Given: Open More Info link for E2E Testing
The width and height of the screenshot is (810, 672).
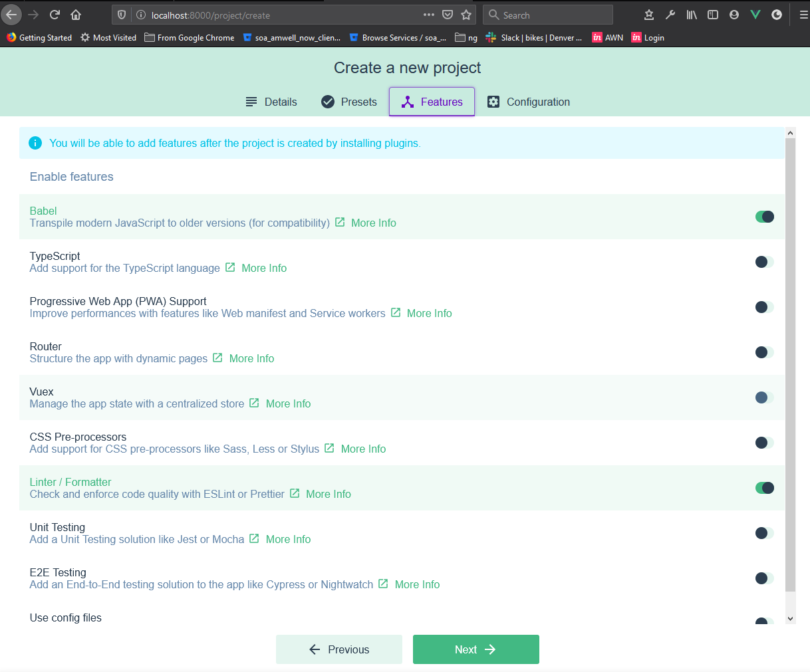Looking at the screenshot, I should click(x=417, y=584).
